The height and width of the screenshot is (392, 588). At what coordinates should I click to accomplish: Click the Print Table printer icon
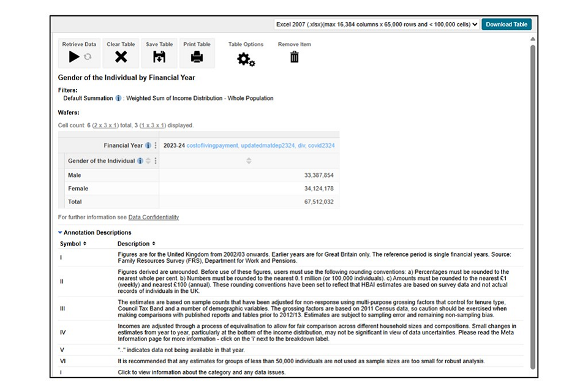(197, 57)
